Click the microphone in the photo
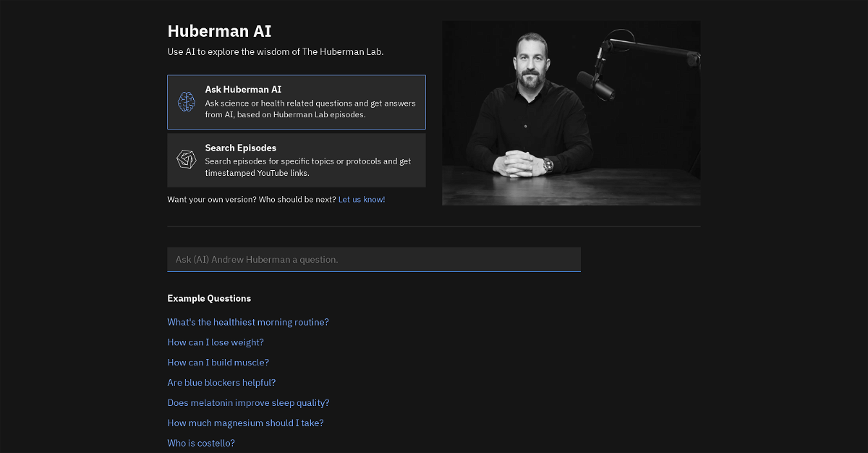Screen dimensions: 868x453 596,84
